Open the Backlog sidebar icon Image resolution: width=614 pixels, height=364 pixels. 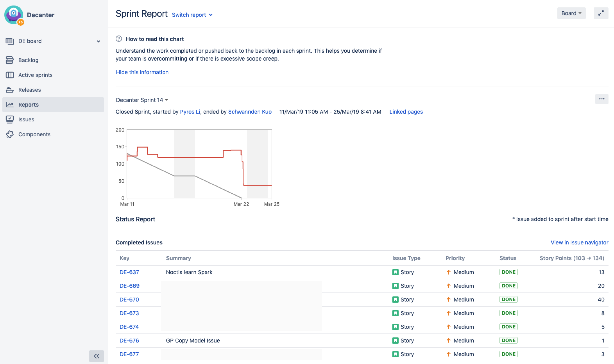point(10,60)
